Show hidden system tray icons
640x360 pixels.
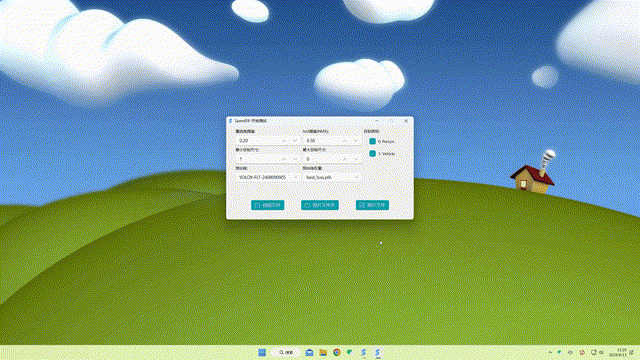tap(550, 352)
